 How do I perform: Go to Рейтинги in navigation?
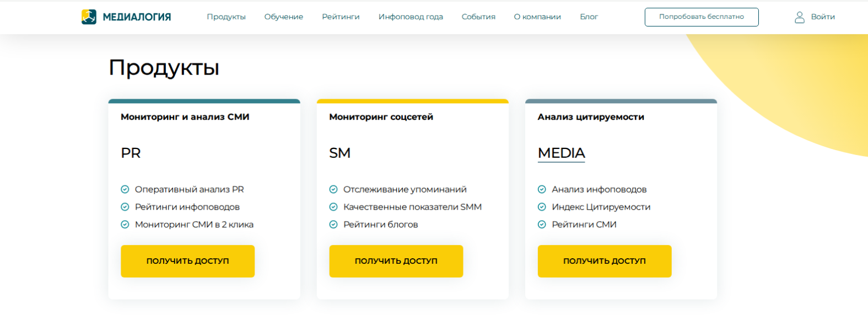(x=341, y=17)
